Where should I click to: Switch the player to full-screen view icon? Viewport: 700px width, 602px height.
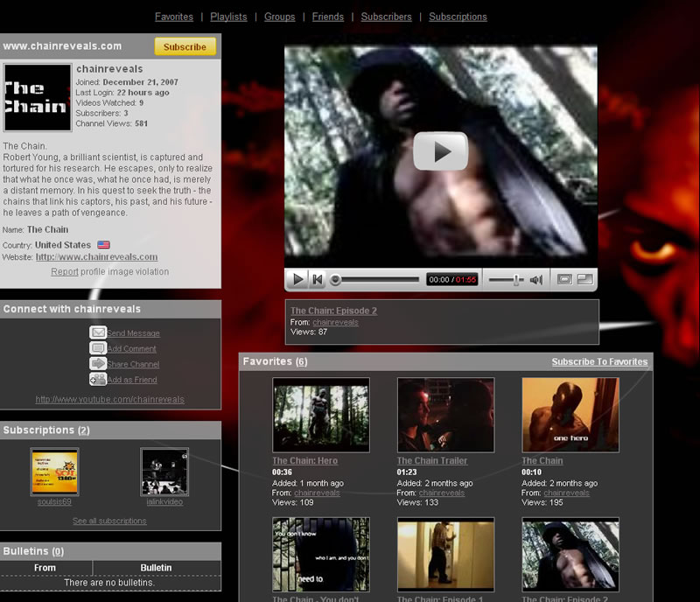[584, 279]
